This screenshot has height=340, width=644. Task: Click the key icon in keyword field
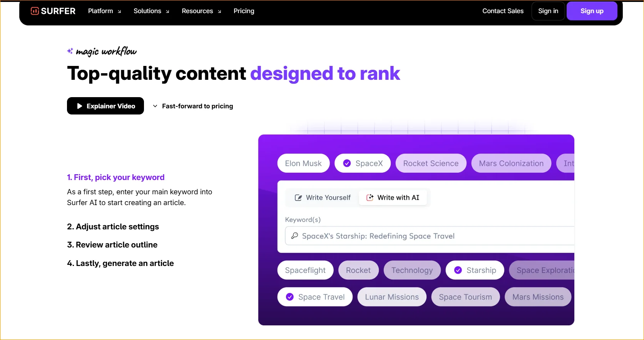coord(294,236)
